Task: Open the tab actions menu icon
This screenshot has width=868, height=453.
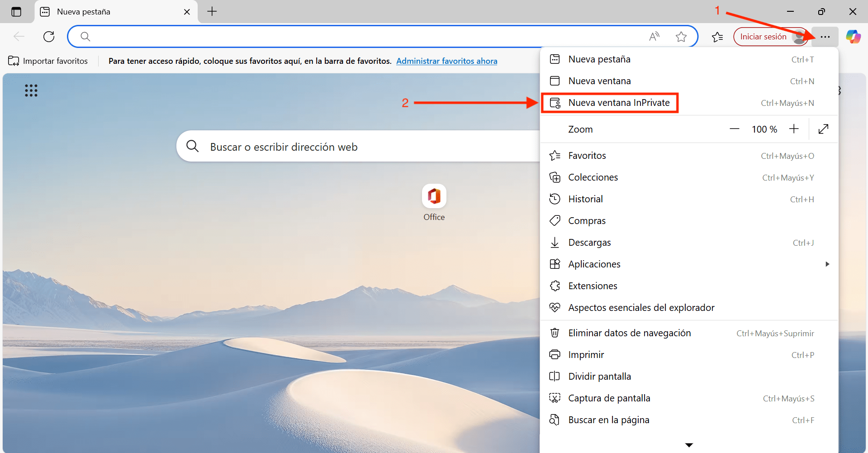Action: coord(16,12)
